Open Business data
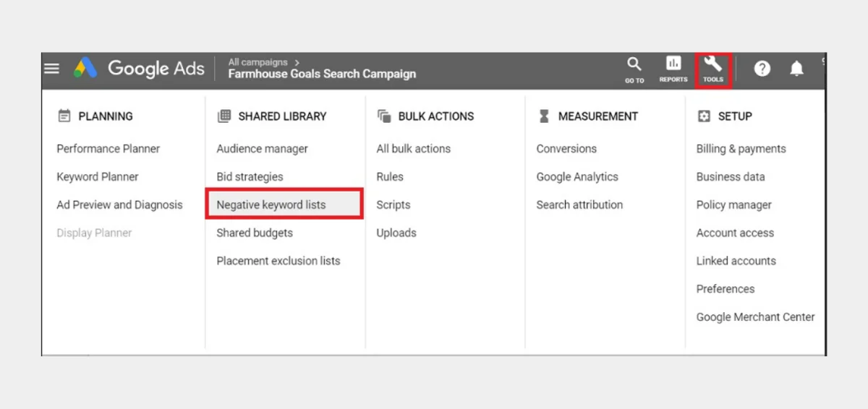The image size is (868, 409). point(731,177)
